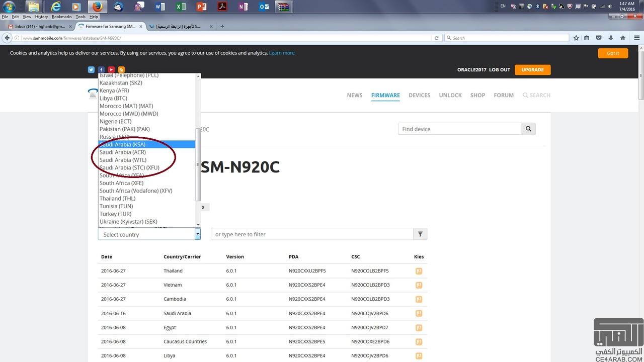Go to the Firefox home page icon
The height and width of the screenshot is (362, 644).
coord(623,38)
